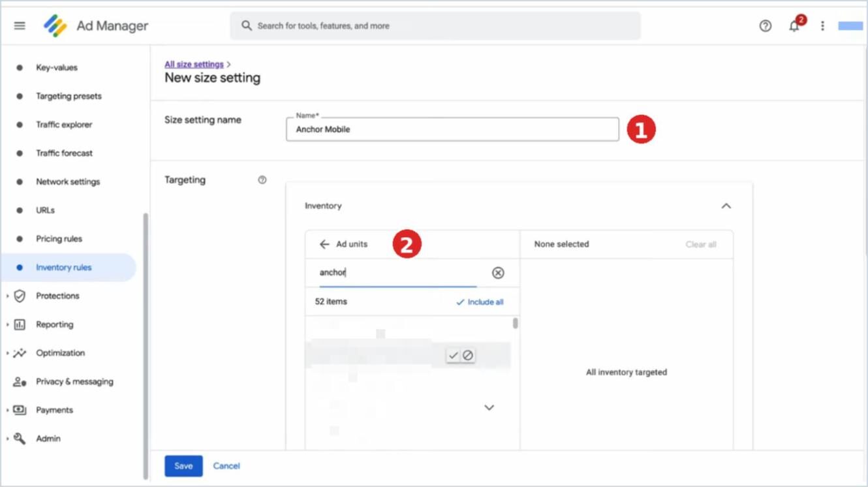
Task: Open URLs in sidebar
Action: click(46, 210)
